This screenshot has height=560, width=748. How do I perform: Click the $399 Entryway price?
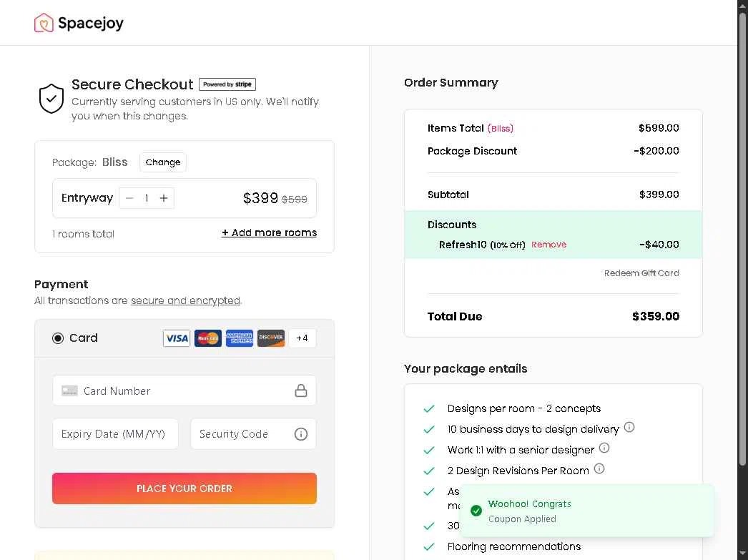pos(260,198)
